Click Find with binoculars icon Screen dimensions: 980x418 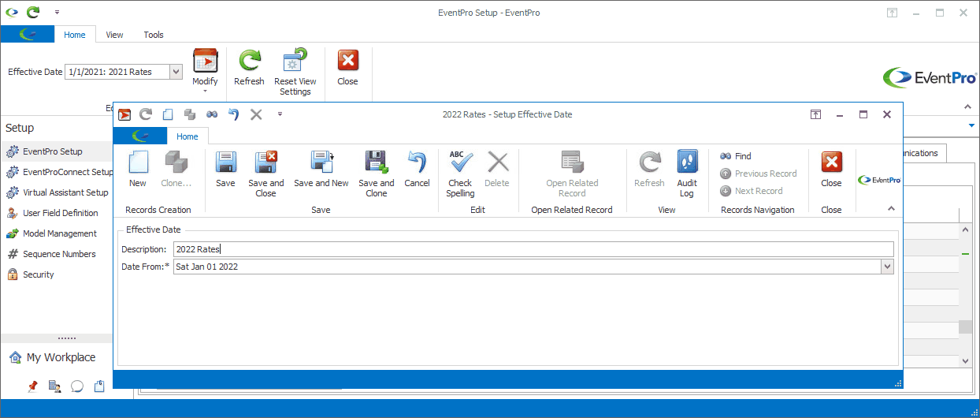736,156
